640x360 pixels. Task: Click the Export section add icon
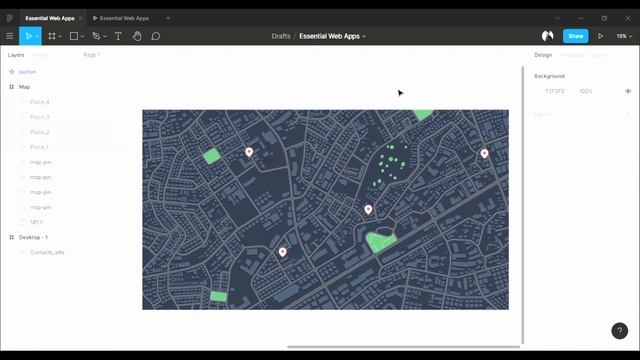click(x=628, y=114)
